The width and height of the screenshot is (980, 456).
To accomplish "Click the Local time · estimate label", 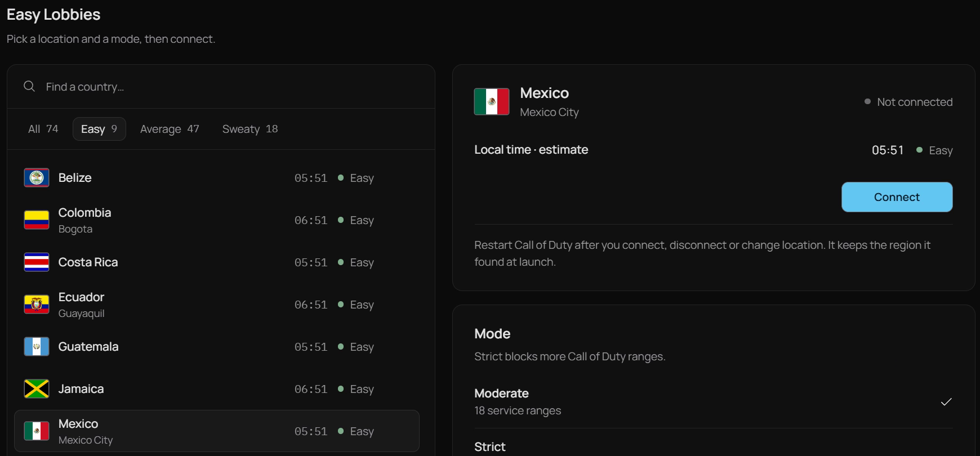I will [531, 150].
